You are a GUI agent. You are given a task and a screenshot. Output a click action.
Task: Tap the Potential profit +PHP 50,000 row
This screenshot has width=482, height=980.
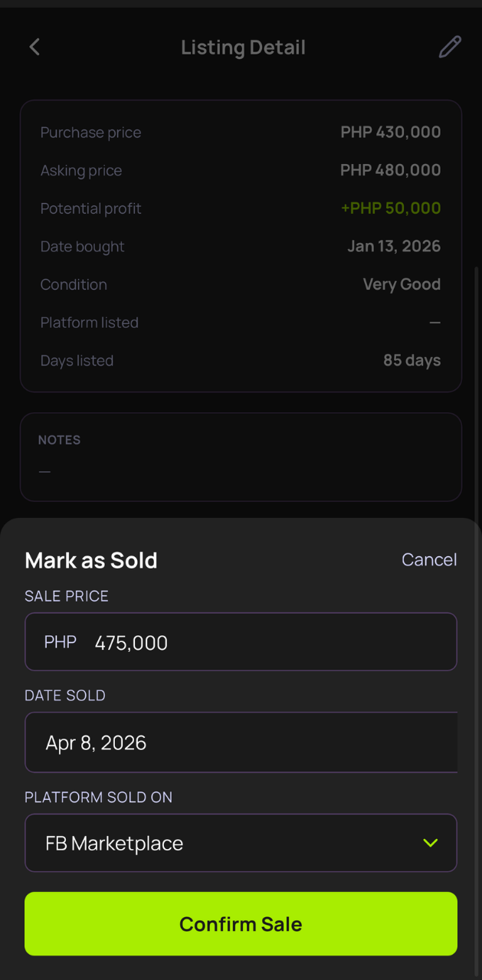click(x=241, y=208)
